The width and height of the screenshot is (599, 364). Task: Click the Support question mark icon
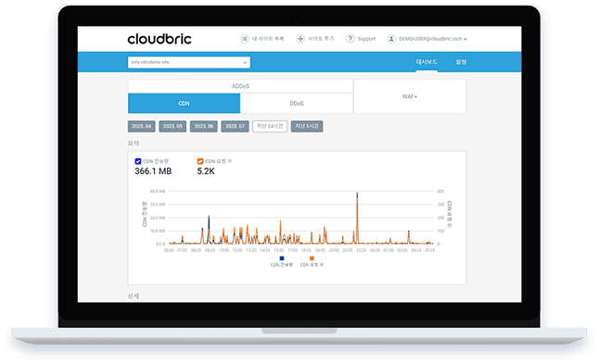tap(350, 39)
